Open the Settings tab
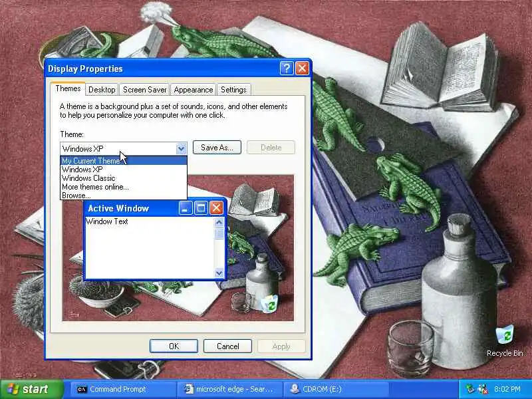532x399 pixels. [x=233, y=90]
